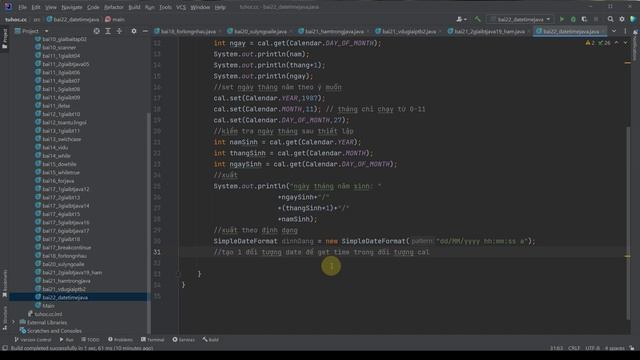Screen dimensions: 640x360
Task: Click the warnings count indicator in editor
Action: [590, 42]
